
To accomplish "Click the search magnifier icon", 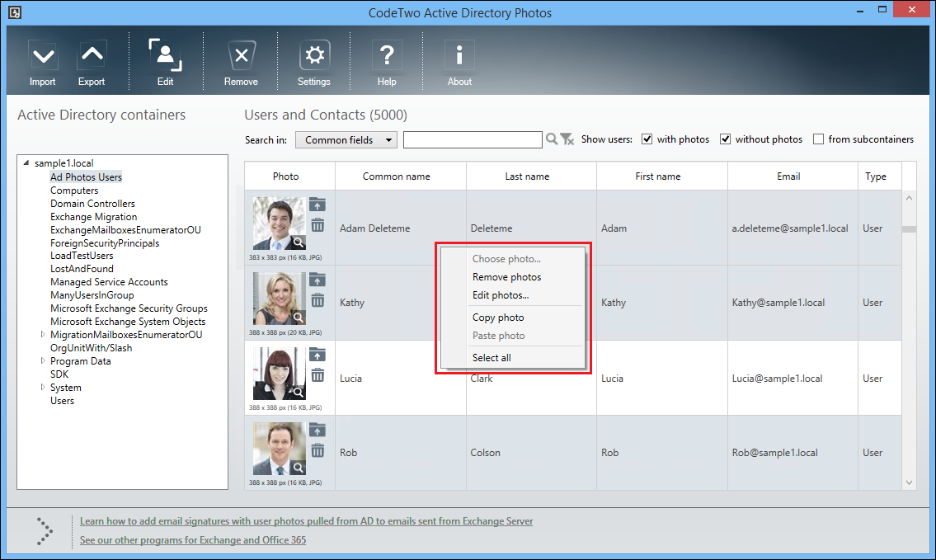I will click(552, 139).
